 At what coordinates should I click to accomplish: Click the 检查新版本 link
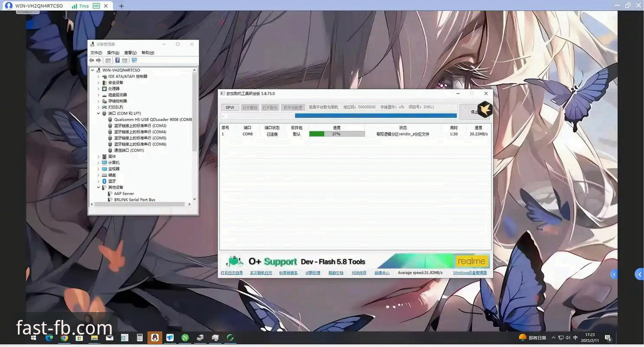tap(289, 273)
